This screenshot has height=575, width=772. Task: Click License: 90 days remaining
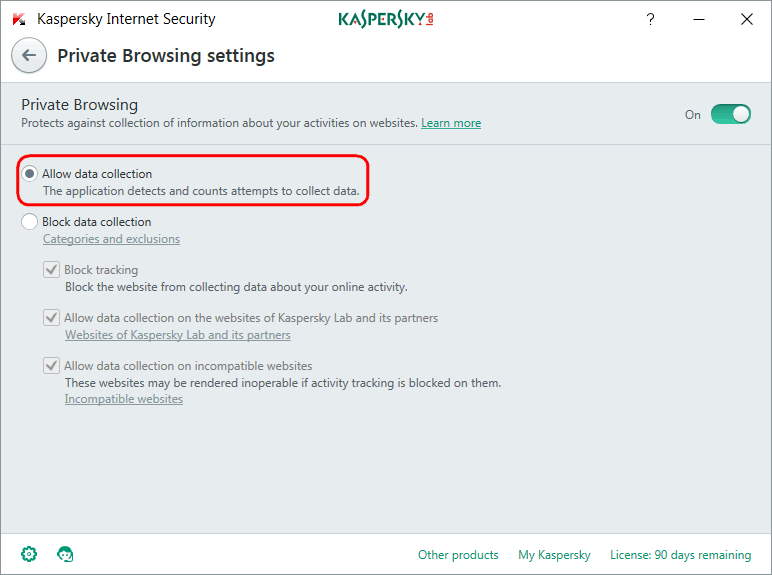click(680, 555)
